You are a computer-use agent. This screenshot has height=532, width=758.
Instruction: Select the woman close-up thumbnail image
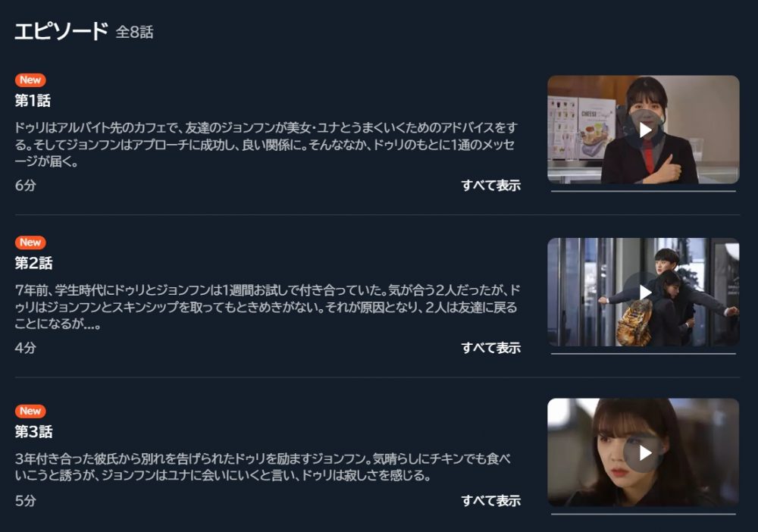coord(644,452)
